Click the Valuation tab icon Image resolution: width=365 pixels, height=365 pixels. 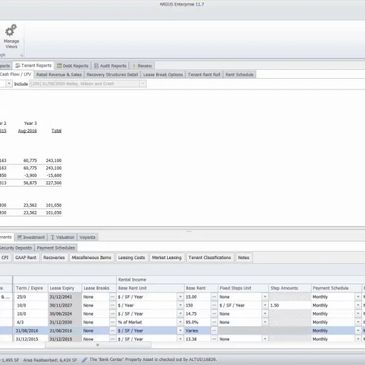[x=52, y=237]
